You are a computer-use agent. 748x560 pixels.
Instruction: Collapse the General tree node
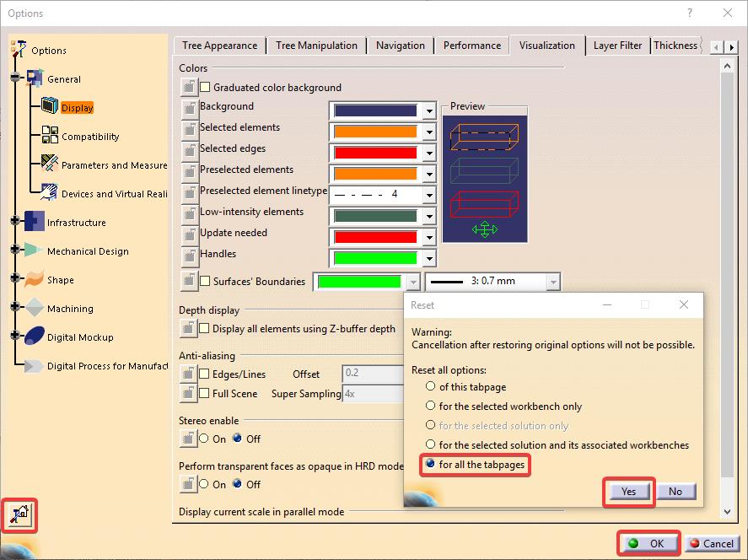[15, 77]
